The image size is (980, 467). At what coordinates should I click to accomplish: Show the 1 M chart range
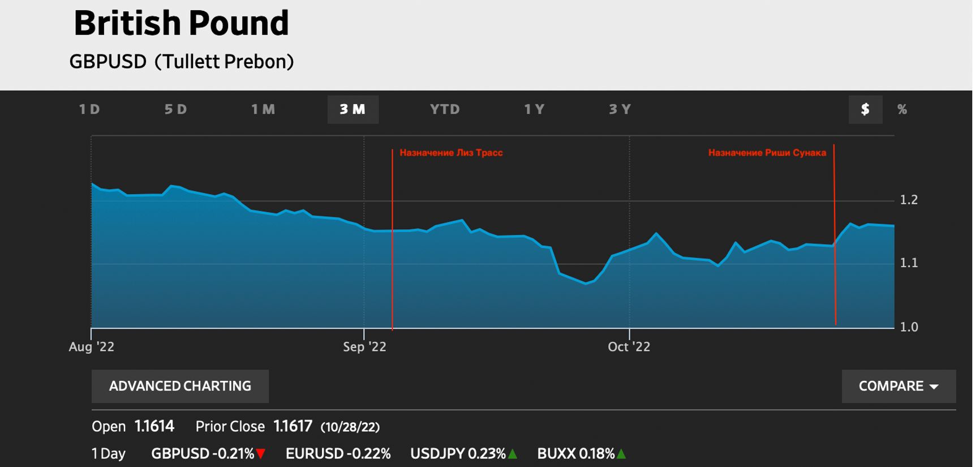click(263, 109)
